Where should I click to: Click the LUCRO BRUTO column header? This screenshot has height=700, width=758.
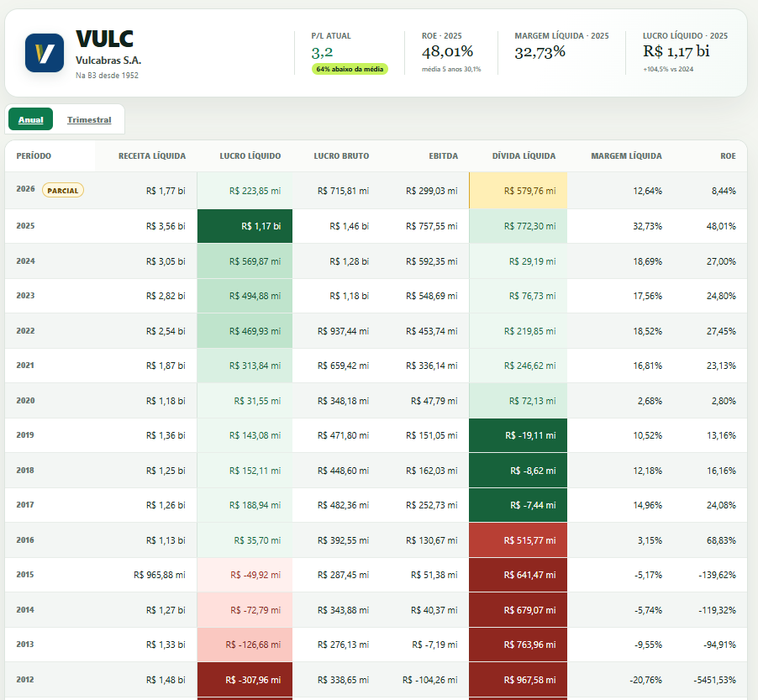coord(341,156)
